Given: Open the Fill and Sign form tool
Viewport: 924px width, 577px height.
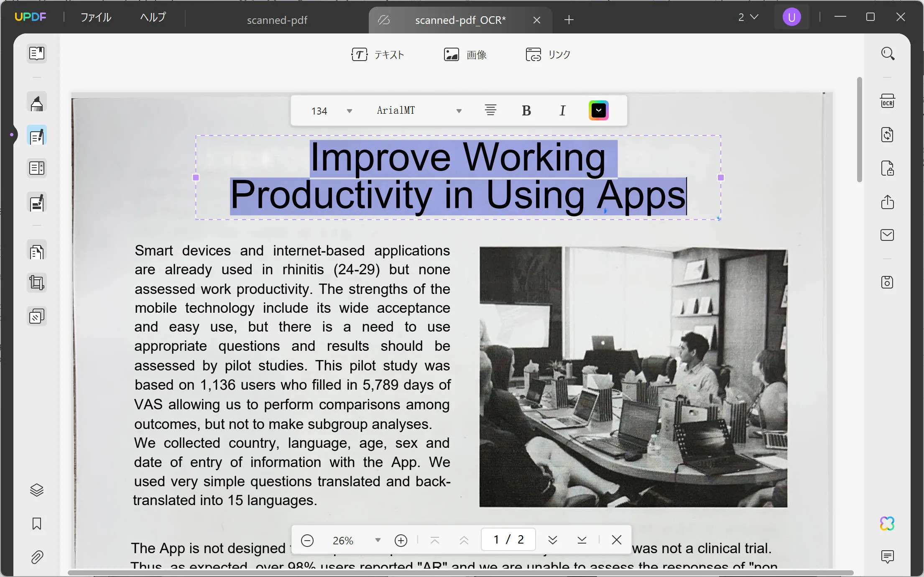Looking at the screenshot, I should point(37,203).
